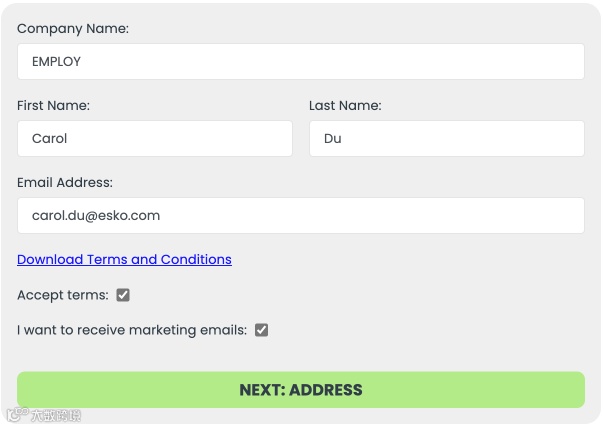Click the 'Accept terms:' label text
This screenshot has height=428, width=604.
click(x=63, y=295)
